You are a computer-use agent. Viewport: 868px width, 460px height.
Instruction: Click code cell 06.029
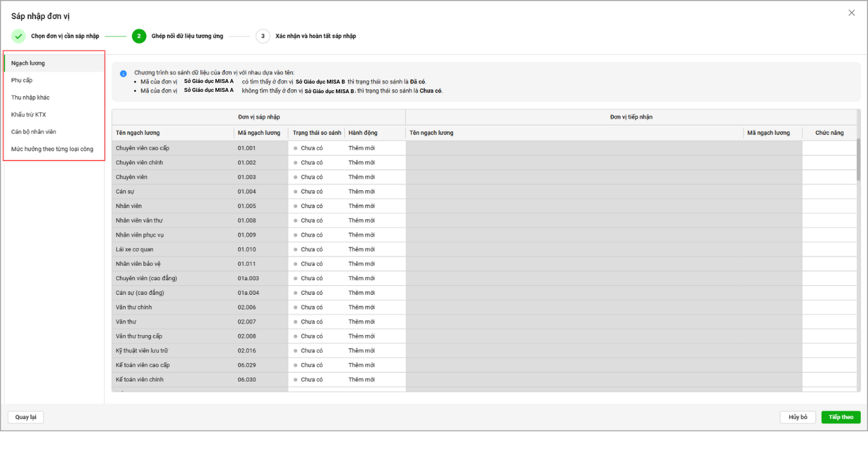pyautogui.click(x=261, y=365)
